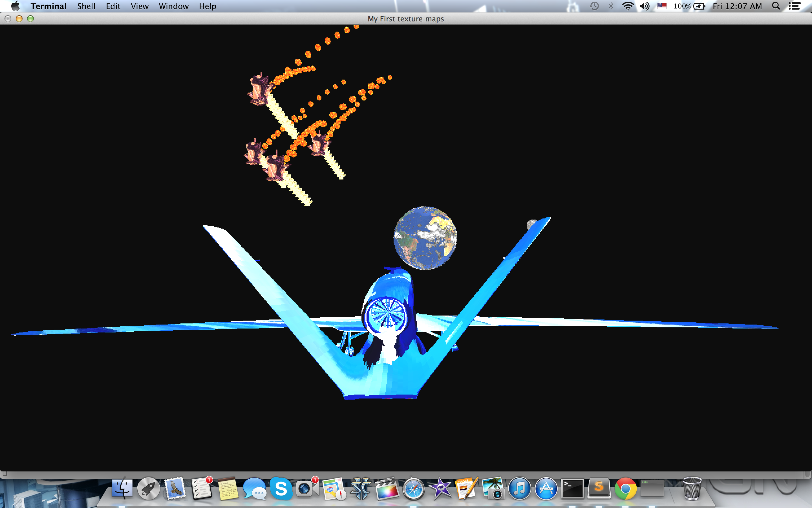Viewport: 812px width, 508px height.
Task: Open Final Cut Pro from the Dock
Action: click(x=387, y=488)
